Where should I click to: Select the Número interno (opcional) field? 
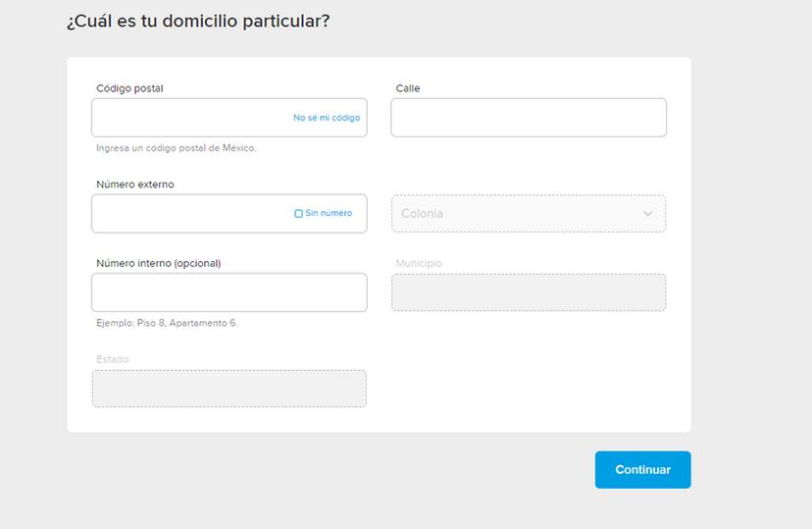(x=229, y=292)
